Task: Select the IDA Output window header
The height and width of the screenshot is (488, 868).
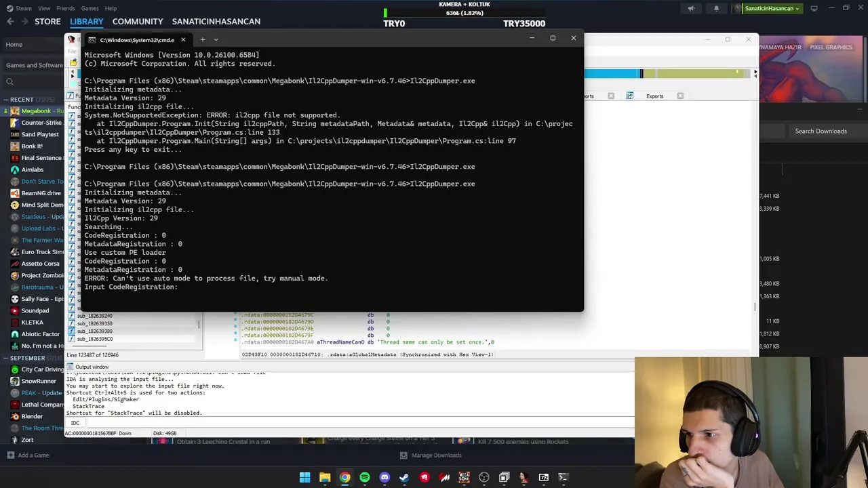Action: (x=92, y=367)
